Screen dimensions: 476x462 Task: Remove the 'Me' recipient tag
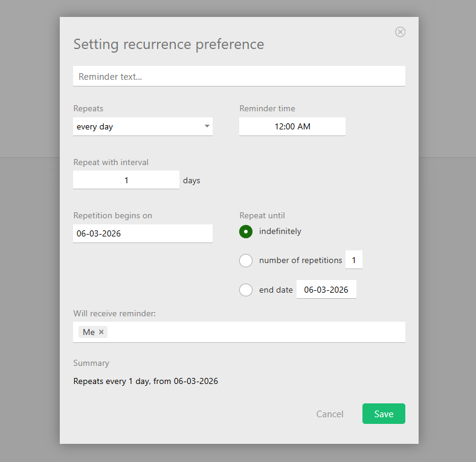(101, 332)
